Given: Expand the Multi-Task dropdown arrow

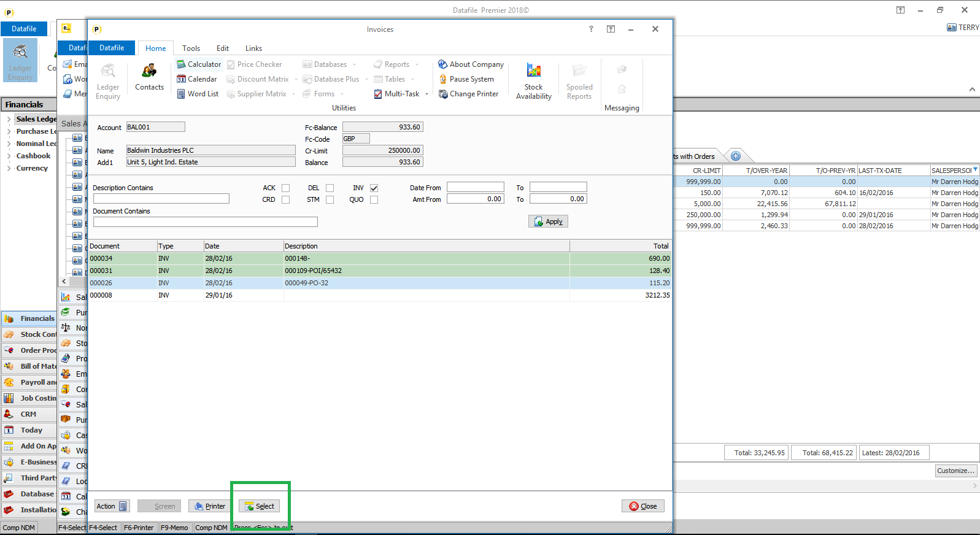Looking at the screenshot, I should 426,94.
